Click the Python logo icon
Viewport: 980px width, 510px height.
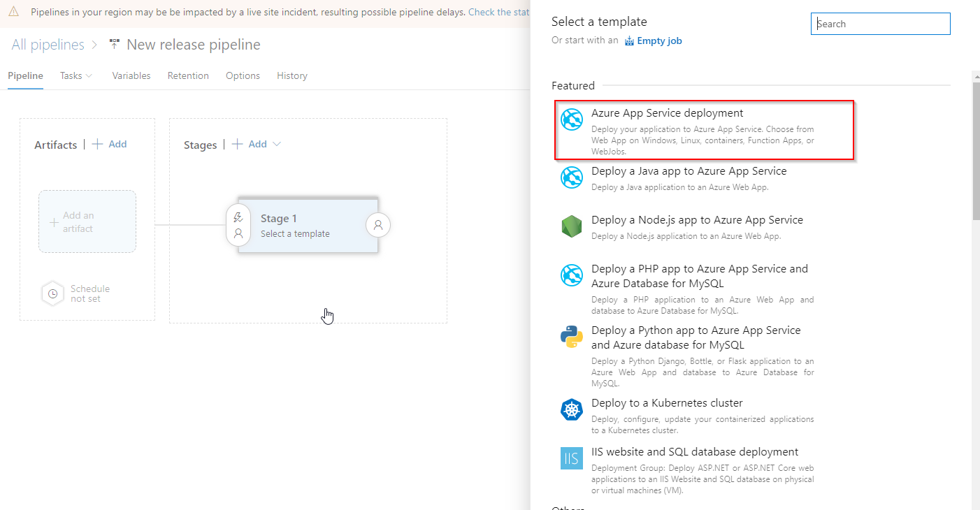572,337
